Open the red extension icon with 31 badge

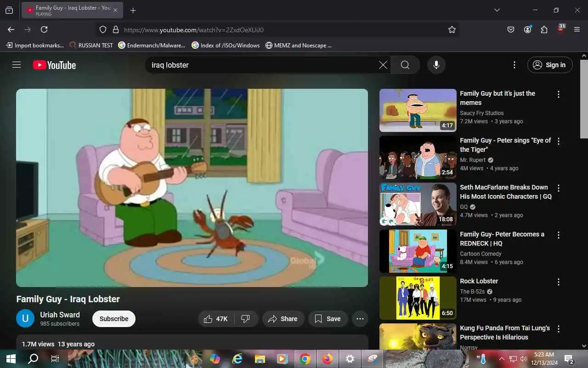561,29
